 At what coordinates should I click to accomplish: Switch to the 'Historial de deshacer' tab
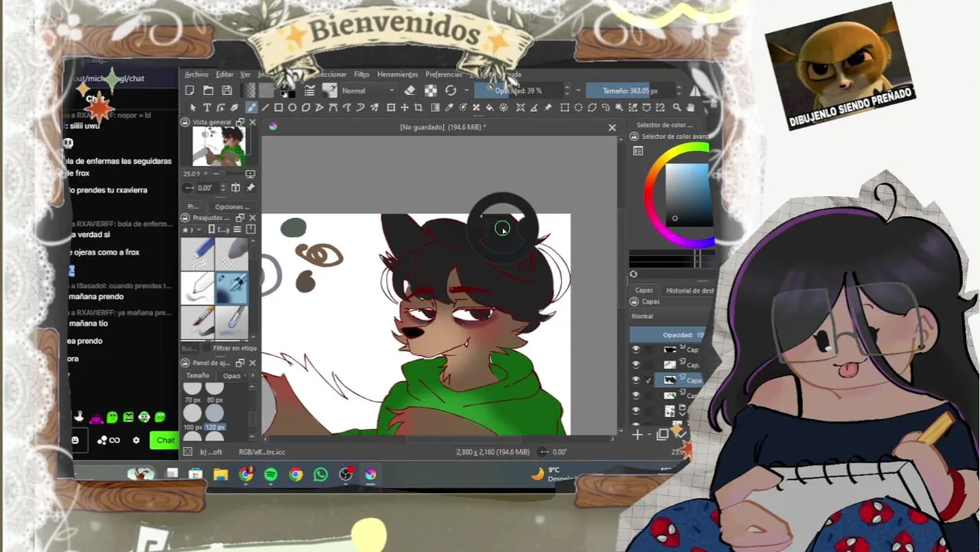click(x=689, y=291)
